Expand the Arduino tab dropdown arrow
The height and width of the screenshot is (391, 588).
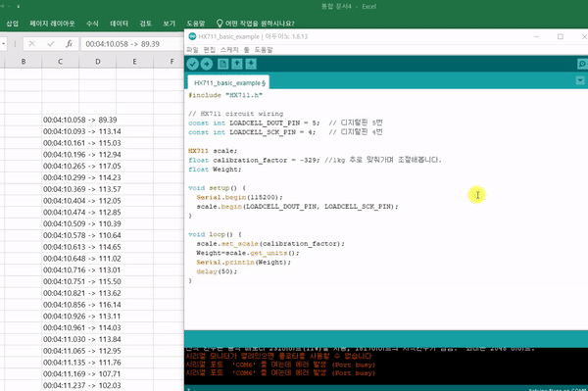pyautogui.click(x=580, y=80)
